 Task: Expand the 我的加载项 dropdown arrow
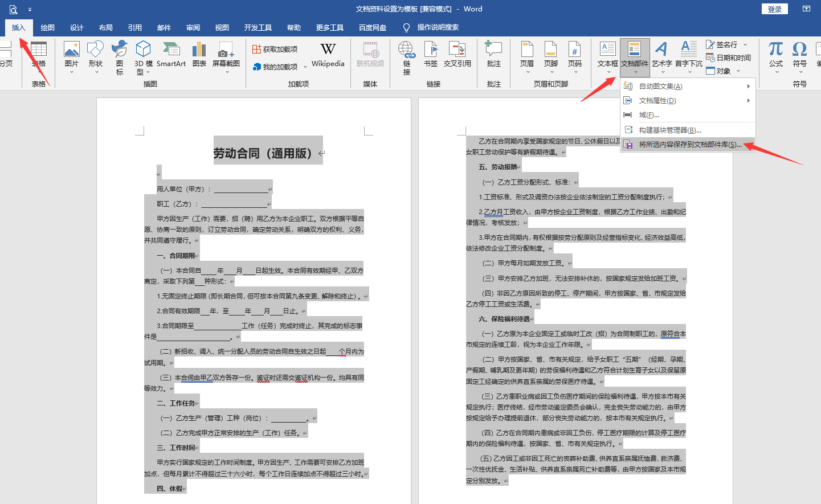coord(305,67)
